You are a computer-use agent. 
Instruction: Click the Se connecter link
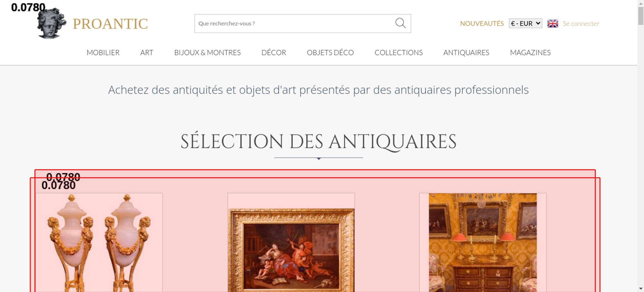[581, 23]
